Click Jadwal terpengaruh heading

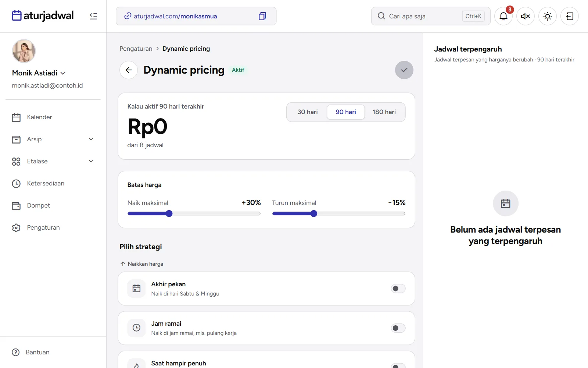468,49
